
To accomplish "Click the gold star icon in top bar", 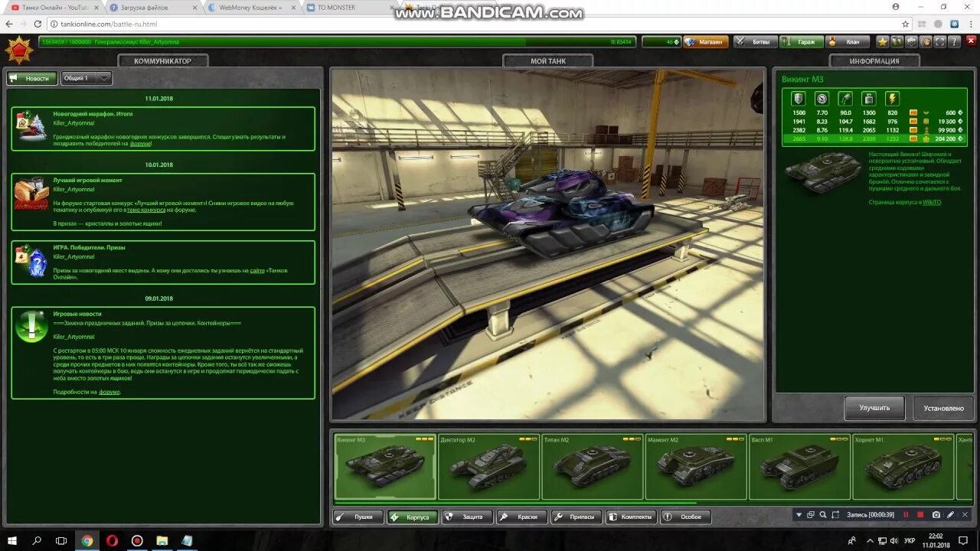I will [883, 42].
